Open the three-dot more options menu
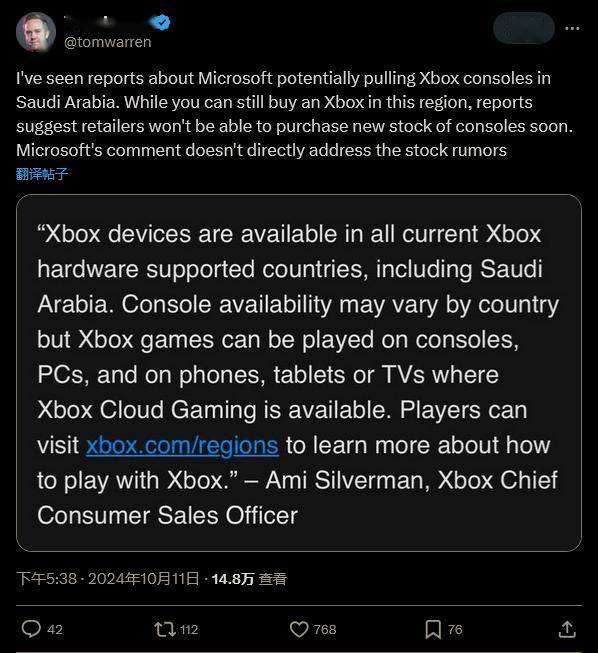 point(572,28)
